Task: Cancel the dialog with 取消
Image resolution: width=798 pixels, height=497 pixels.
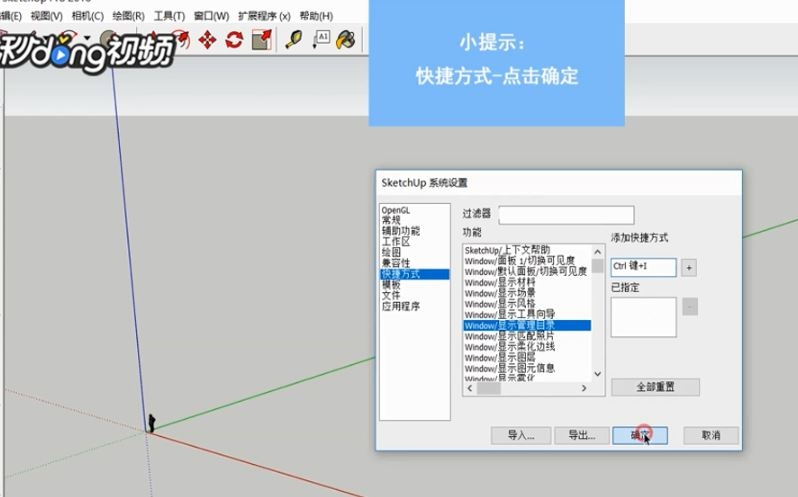Action: click(x=710, y=435)
